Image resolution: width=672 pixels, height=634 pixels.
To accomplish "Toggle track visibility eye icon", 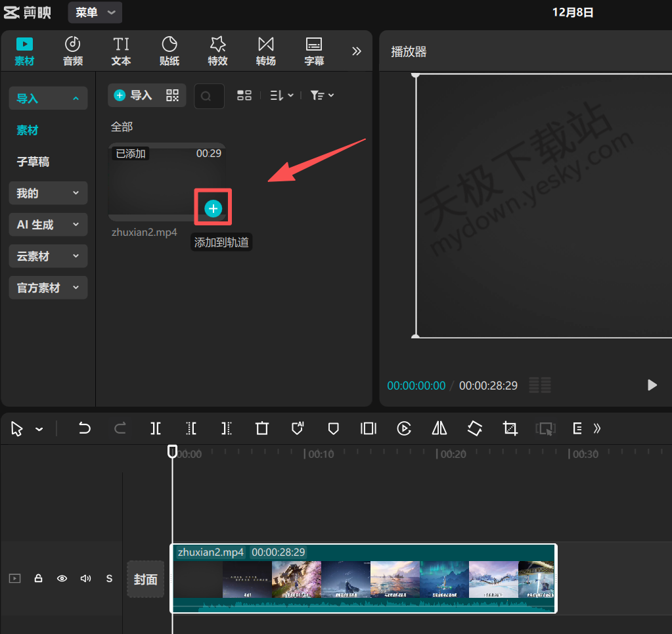I will [x=62, y=579].
